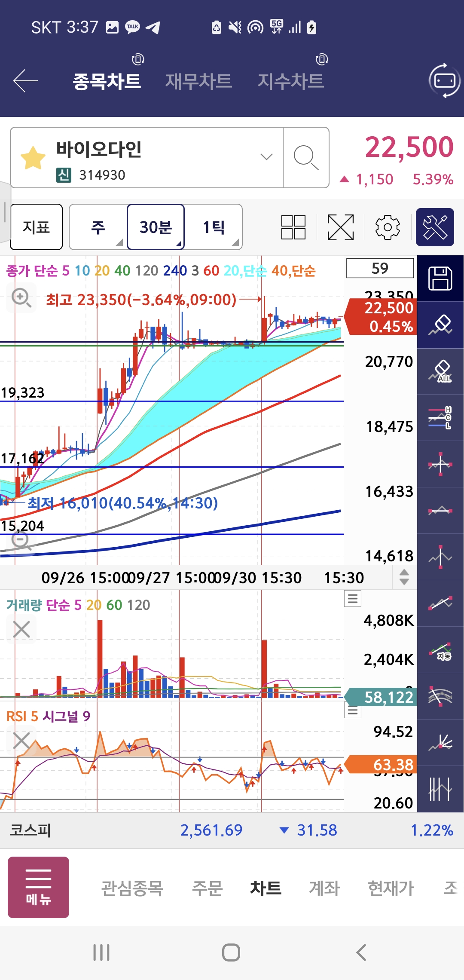Tap the Android back button
464x980 pixels.
(361, 952)
